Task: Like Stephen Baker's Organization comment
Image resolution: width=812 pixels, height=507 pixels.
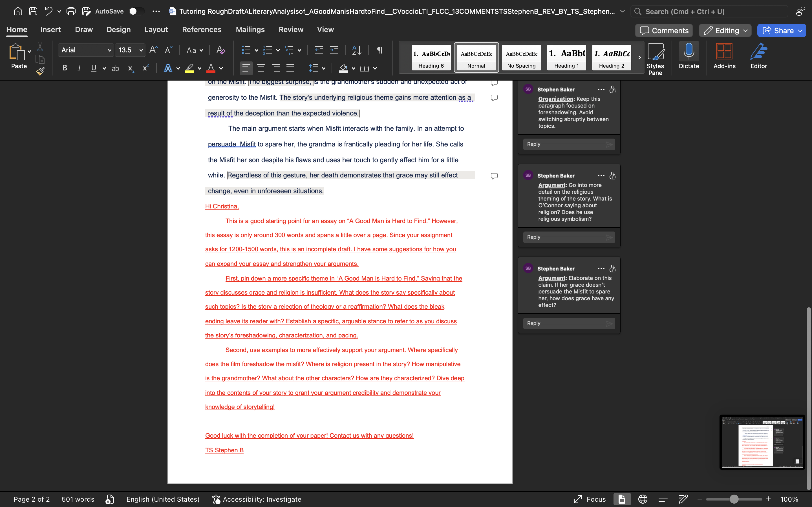Action: tap(612, 90)
